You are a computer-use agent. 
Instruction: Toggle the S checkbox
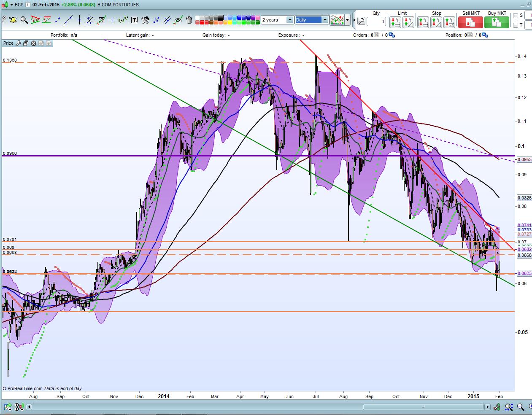click(516, 16)
